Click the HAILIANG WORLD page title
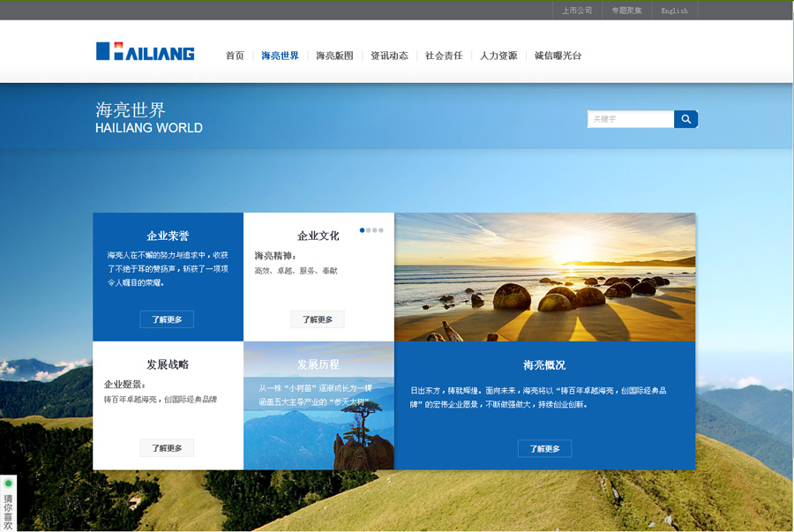The height and width of the screenshot is (532, 794). [x=149, y=128]
